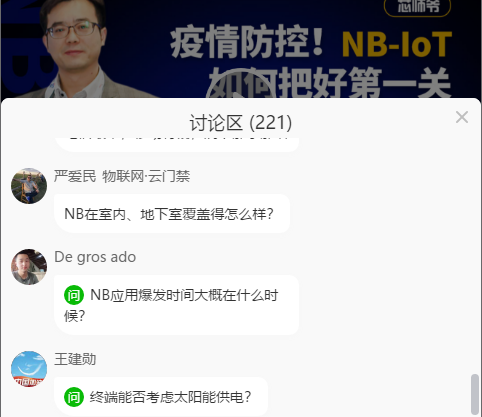Select question 终端能否考虑太阳能供电?

[161, 397]
